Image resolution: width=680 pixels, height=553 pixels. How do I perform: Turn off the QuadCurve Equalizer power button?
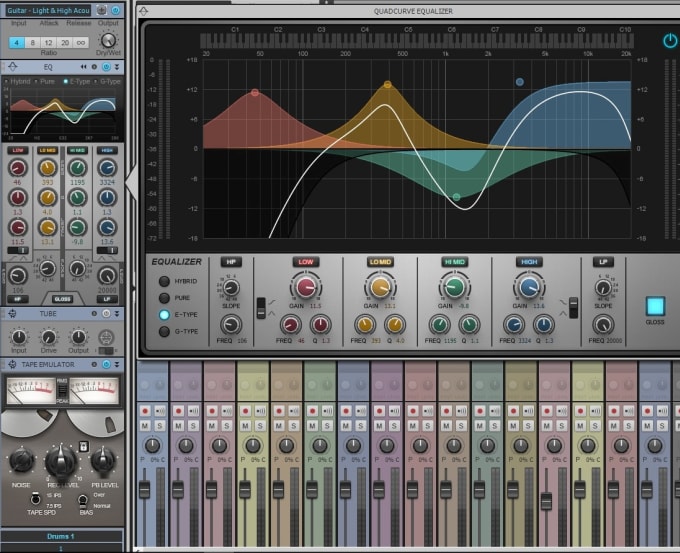[x=670, y=41]
